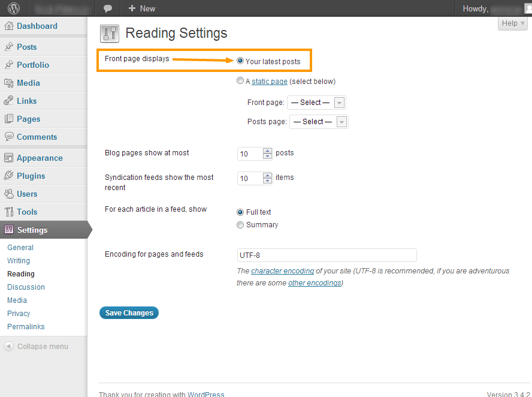Open the comments bubble icon in admin bar
The width and height of the screenshot is (532, 397).
pyautogui.click(x=108, y=8)
